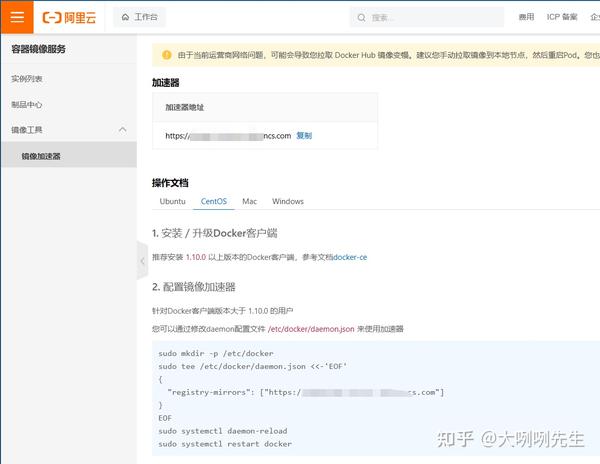Click the 'sudo systemctl daemon-reload' line
The image size is (600, 464).
(x=223, y=431)
